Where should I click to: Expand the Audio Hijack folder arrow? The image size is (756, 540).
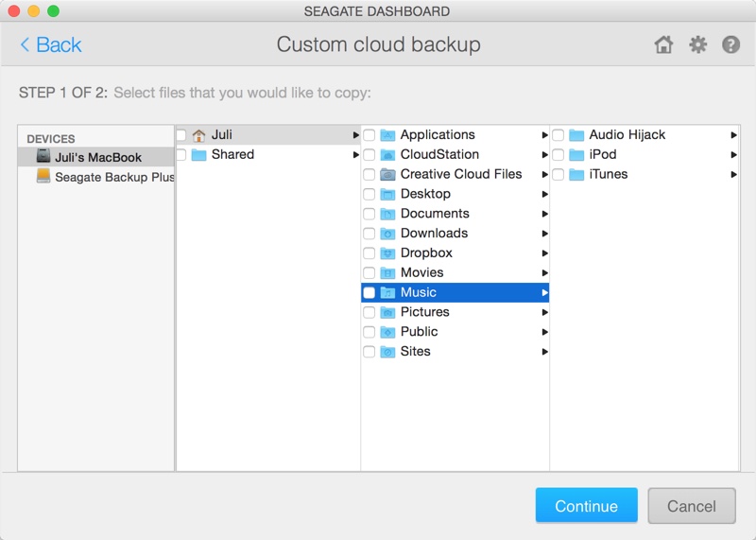pyautogui.click(x=733, y=135)
